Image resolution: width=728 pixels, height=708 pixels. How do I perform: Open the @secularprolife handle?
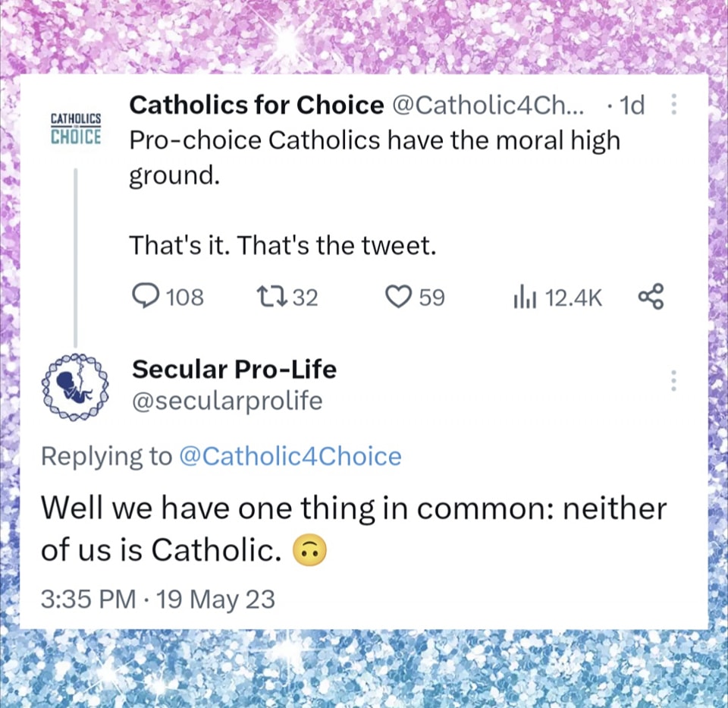coord(227,400)
